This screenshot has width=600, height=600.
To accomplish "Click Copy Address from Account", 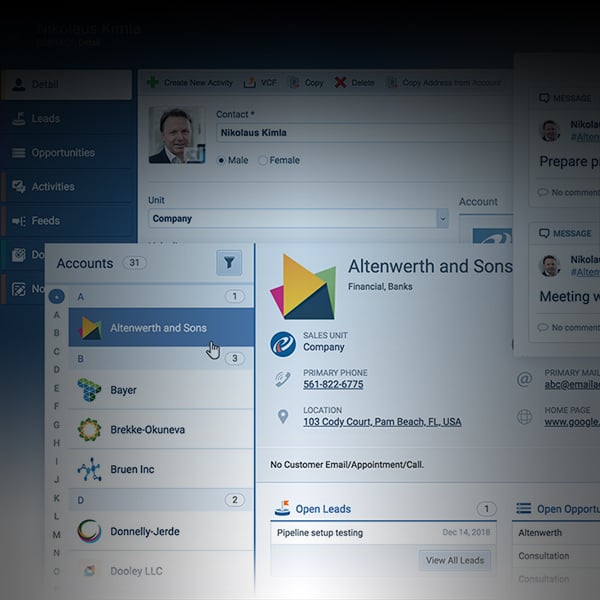I will click(x=444, y=83).
